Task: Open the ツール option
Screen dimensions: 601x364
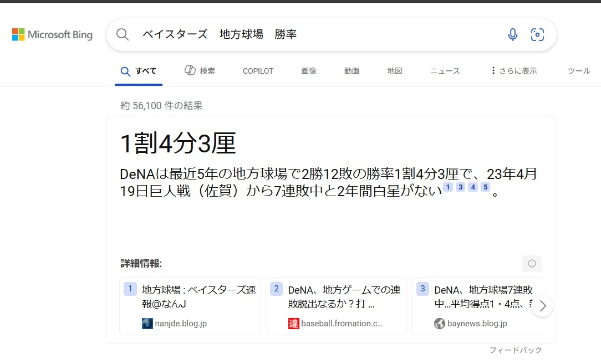Action: click(579, 71)
